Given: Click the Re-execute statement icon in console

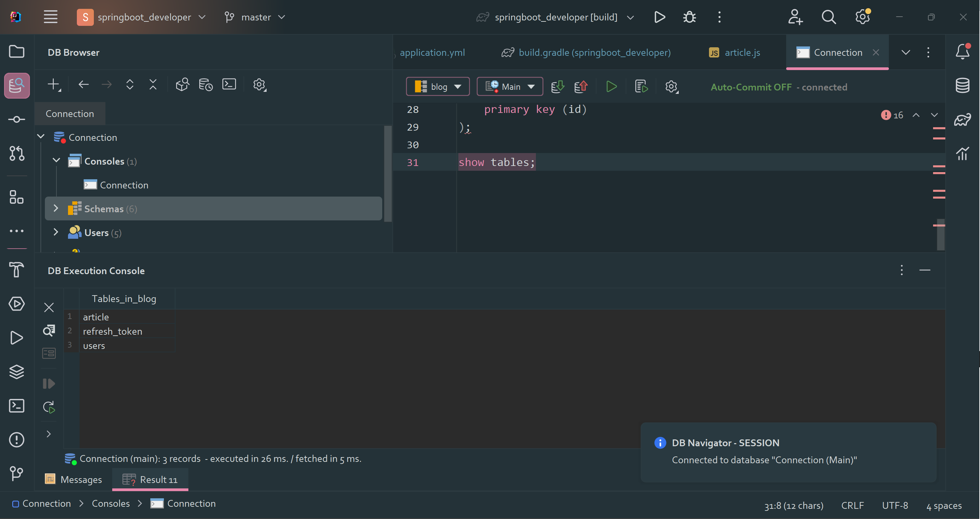Looking at the screenshot, I should click(x=49, y=407).
